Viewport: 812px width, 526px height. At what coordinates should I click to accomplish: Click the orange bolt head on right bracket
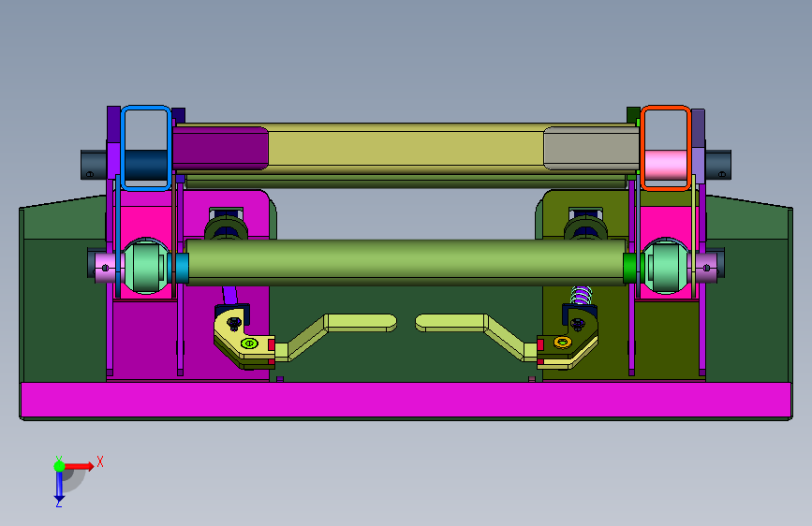(562, 343)
